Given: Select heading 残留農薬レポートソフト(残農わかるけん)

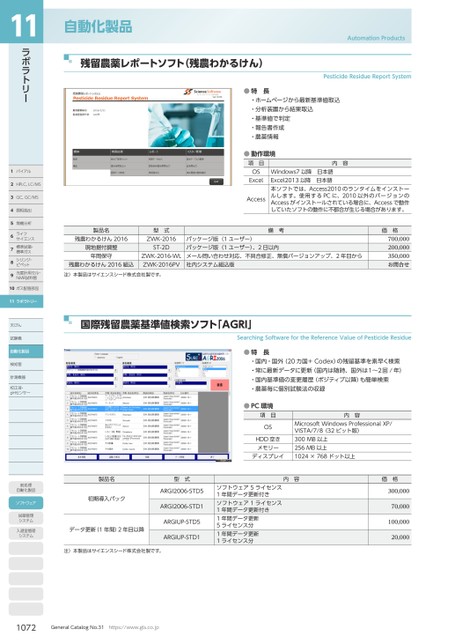Looking at the screenshot, I should pos(171,63).
